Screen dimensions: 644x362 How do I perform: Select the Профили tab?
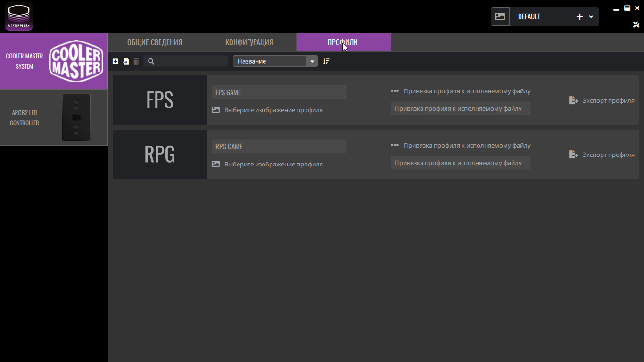(x=343, y=42)
